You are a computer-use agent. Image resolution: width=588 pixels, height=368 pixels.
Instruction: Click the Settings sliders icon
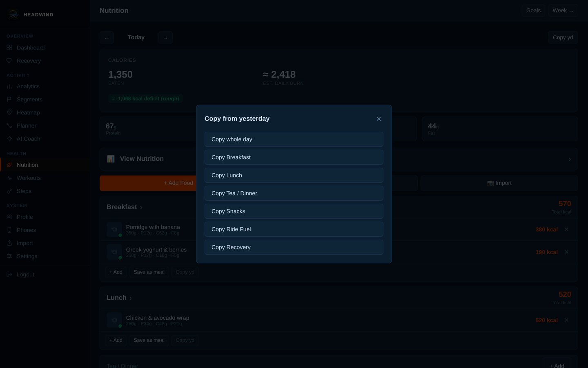click(x=9, y=256)
